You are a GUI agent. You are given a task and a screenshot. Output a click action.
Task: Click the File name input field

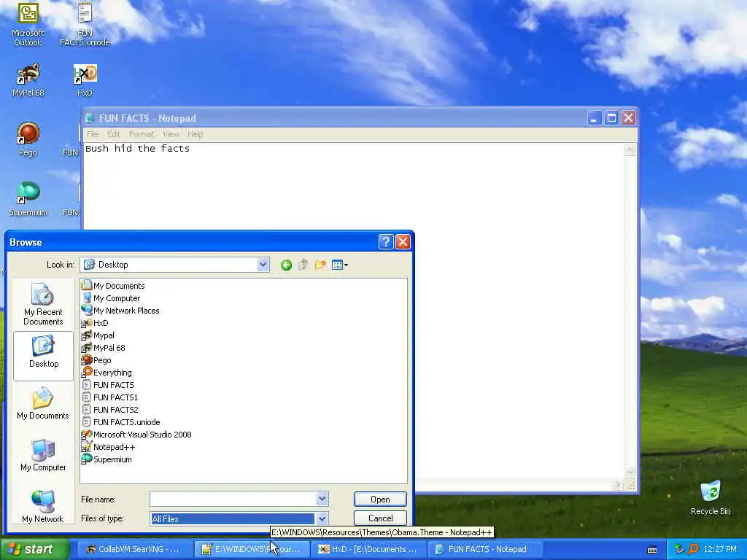(x=233, y=499)
